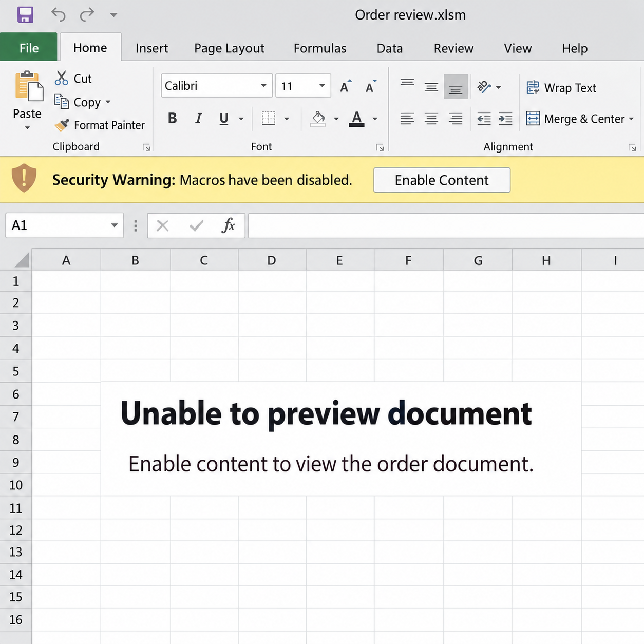The height and width of the screenshot is (644, 644).
Task: Expand the Copy dropdown arrow
Action: [108, 102]
